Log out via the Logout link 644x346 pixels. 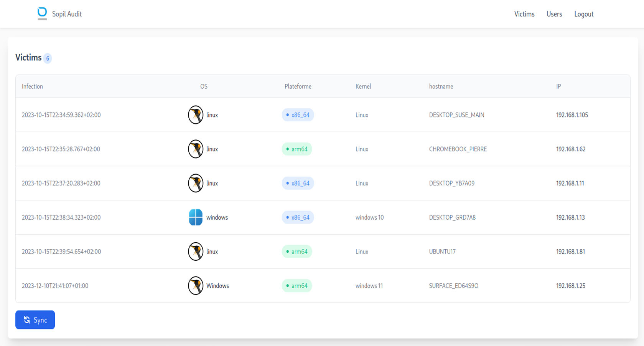tap(584, 14)
